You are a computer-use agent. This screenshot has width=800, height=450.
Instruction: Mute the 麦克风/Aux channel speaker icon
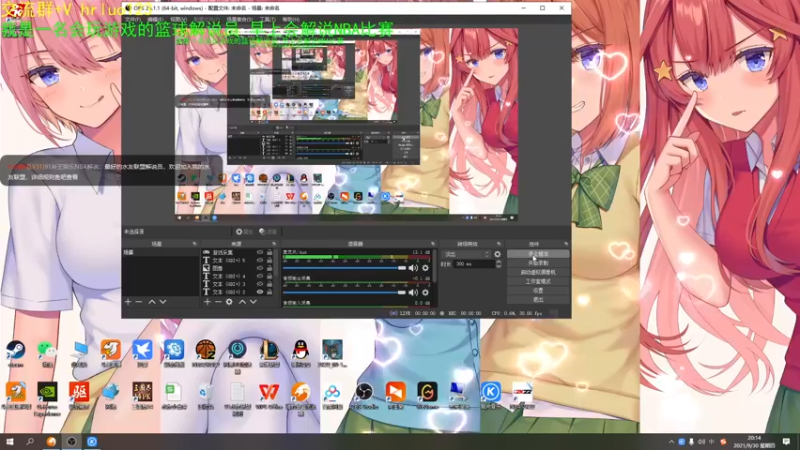(x=413, y=268)
